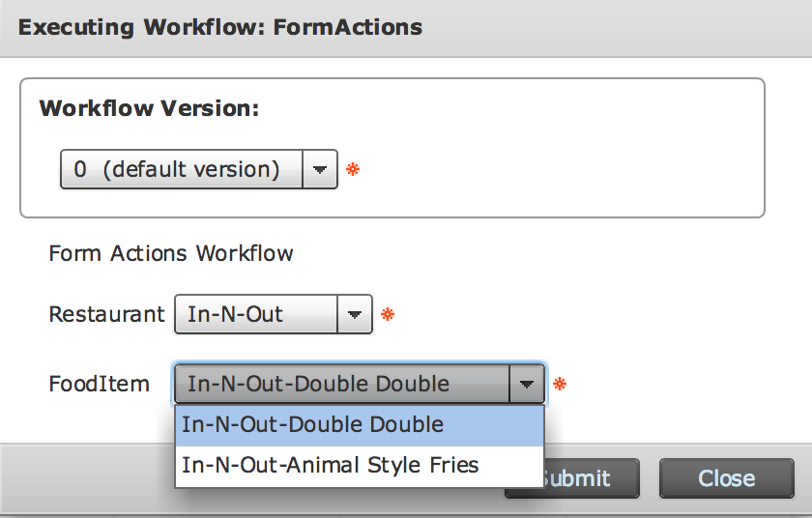Click the Restaurant field label
The image size is (812, 518).
(107, 315)
